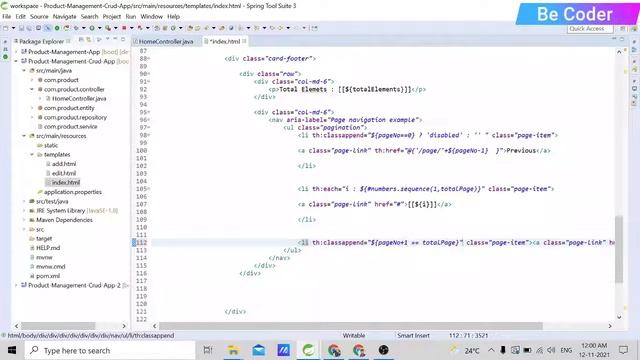
Task: Click the Save toolbar icon
Action: pyautogui.click(x=22, y=28)
